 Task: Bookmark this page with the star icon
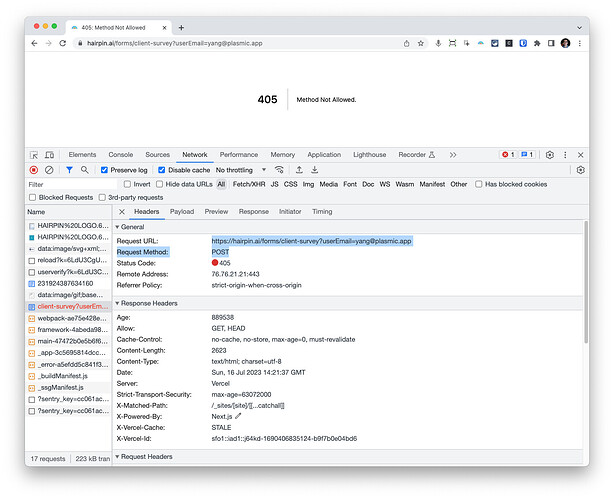coord(422,43)
